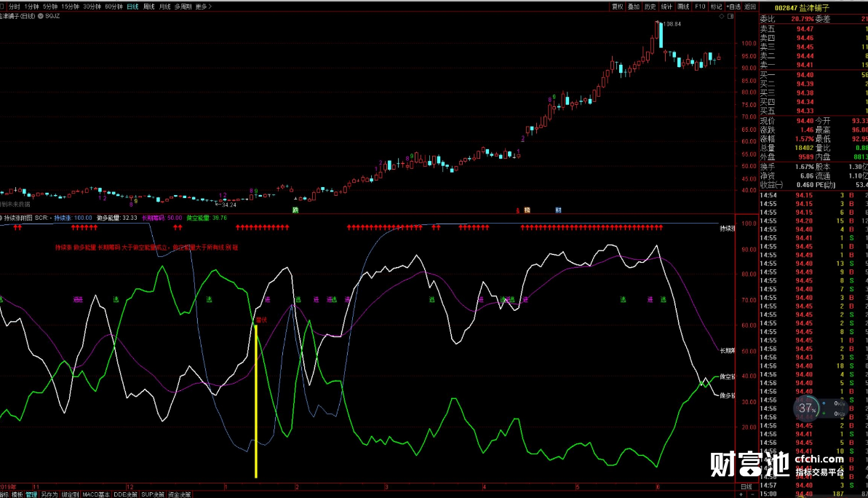868x498 pixels.
Task: Select the 5分钟 period tab
Action: click(x=50, y=7)
